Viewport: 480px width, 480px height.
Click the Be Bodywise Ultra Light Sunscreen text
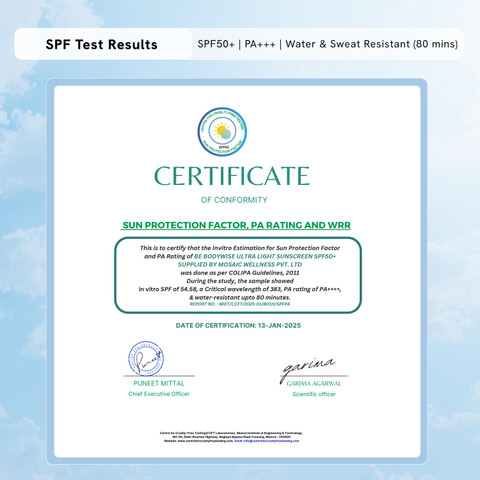point(265,256)
